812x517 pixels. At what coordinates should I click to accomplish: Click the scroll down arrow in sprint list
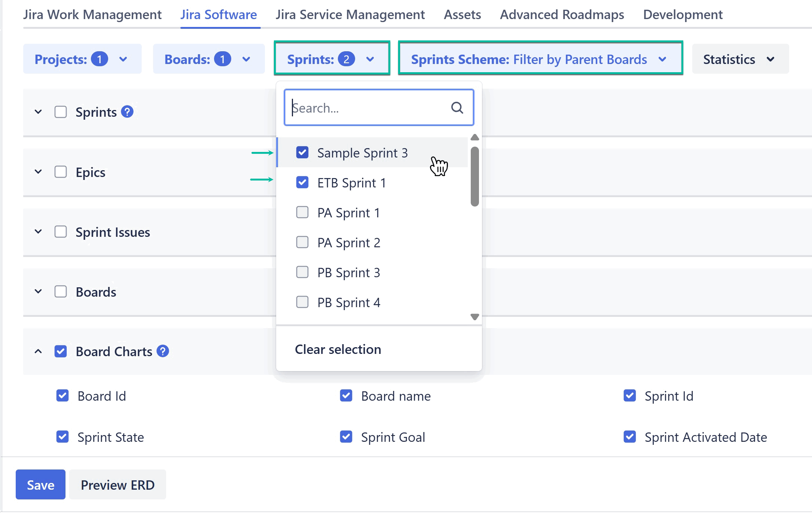coord(475,317)
